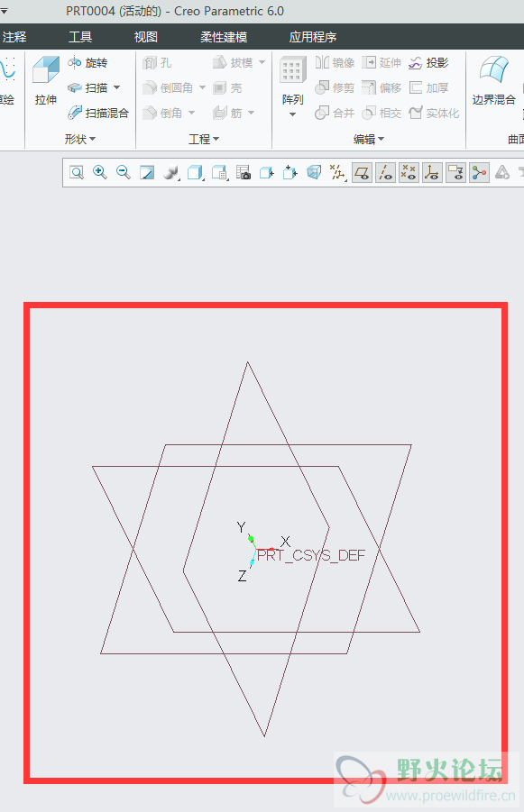Screen dimensions: 524x812
Task: Click the zoom in magnifier icon
Action: tap(99, 172)
